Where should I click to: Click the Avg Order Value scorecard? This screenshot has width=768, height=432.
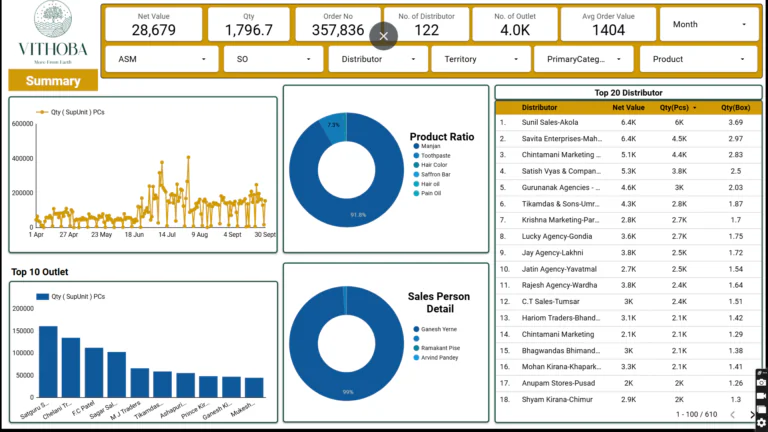pyautogui.click(x=608, y=24)
